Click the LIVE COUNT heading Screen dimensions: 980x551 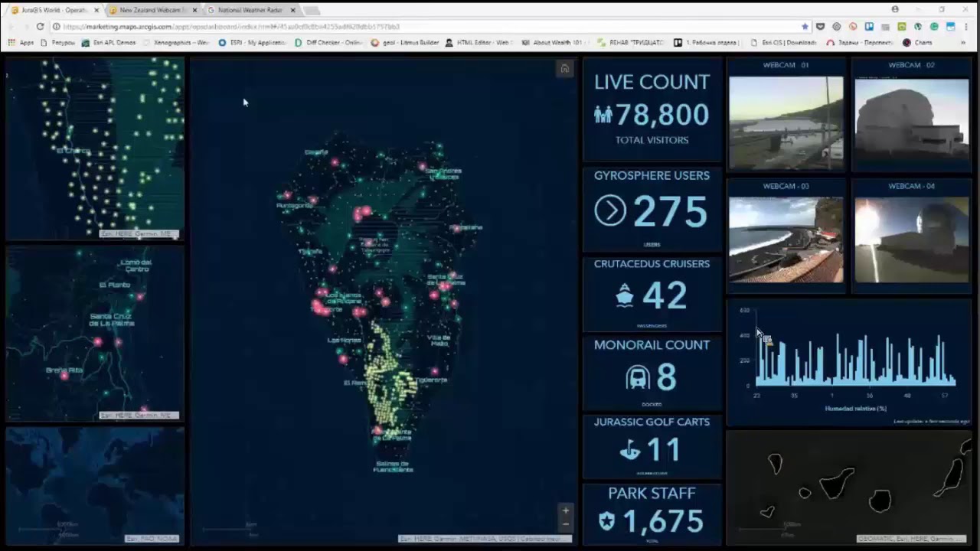652,82
